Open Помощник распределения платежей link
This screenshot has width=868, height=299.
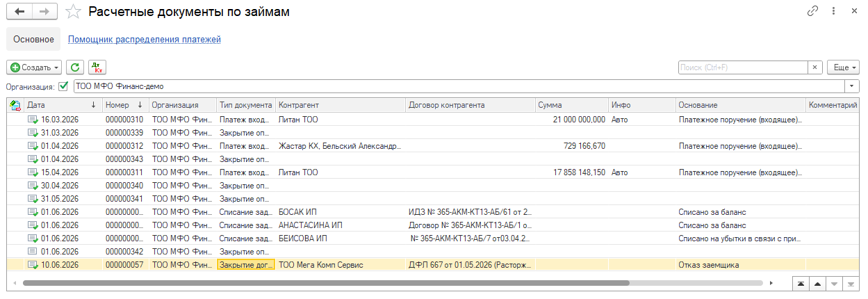coord(145,40)
